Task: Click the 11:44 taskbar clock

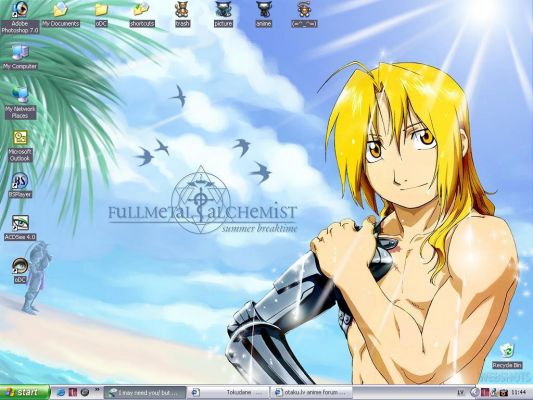Action: coord(519,393)
